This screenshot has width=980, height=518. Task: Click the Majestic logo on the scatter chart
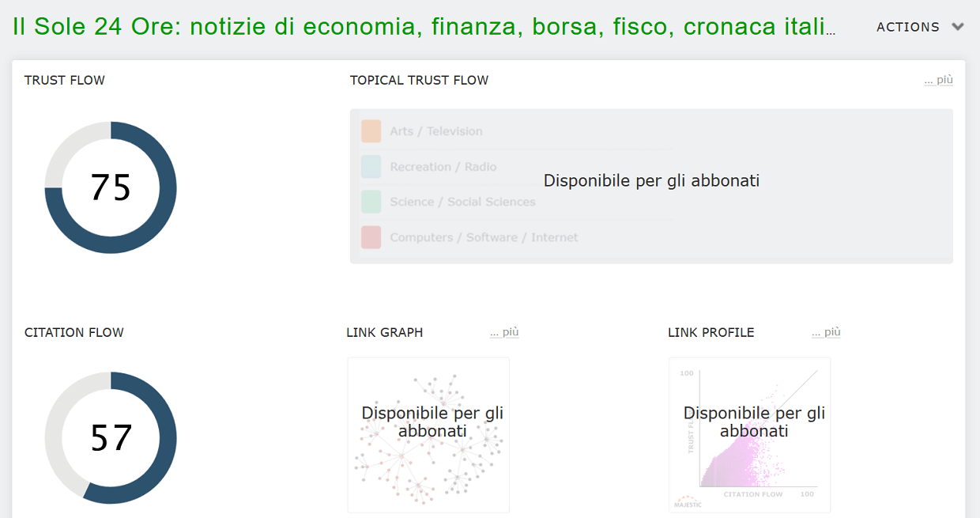point(690,501)
